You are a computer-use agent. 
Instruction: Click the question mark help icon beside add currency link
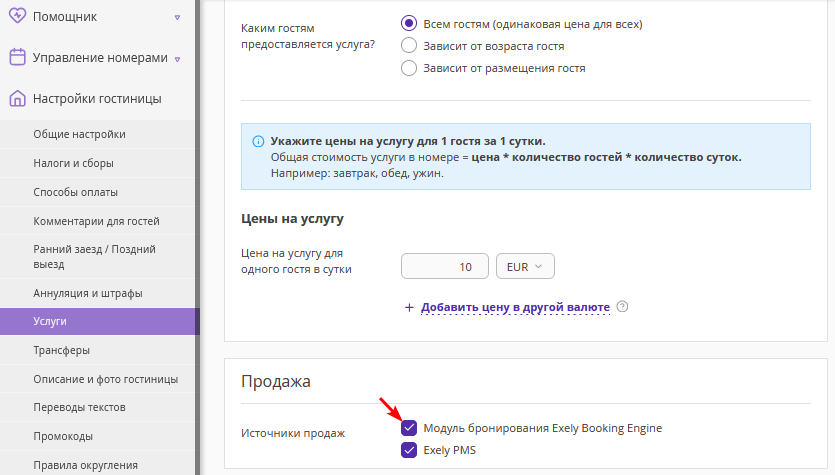[x=622, y=307]
